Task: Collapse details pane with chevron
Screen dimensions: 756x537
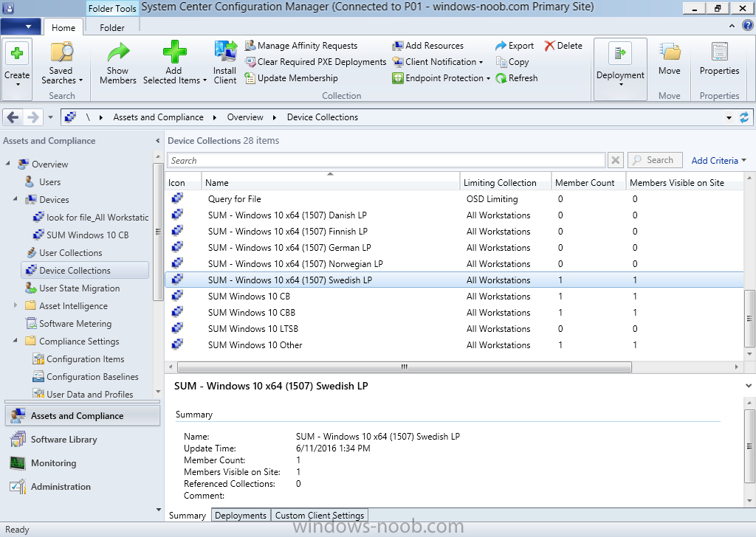Action: [748, 386]
